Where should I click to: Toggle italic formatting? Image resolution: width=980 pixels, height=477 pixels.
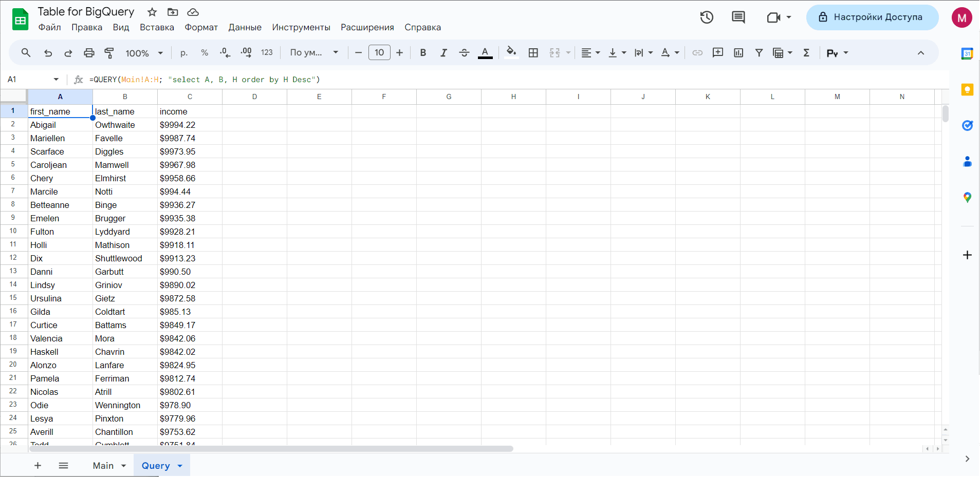click(443, 52)
